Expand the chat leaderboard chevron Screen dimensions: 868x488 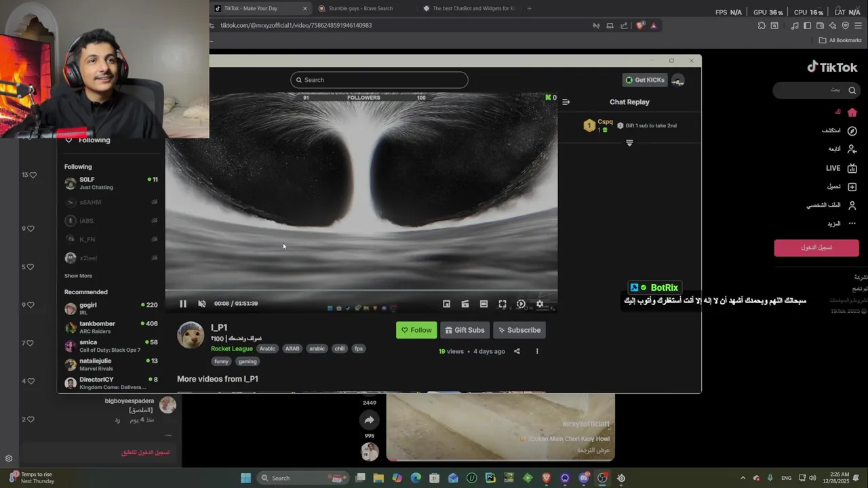(629, 143)
